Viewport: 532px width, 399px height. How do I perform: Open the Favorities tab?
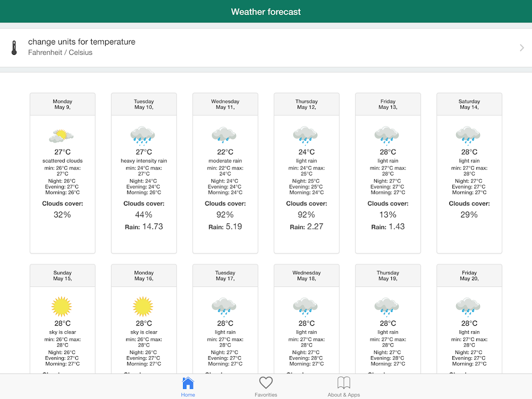pos(266,387)
